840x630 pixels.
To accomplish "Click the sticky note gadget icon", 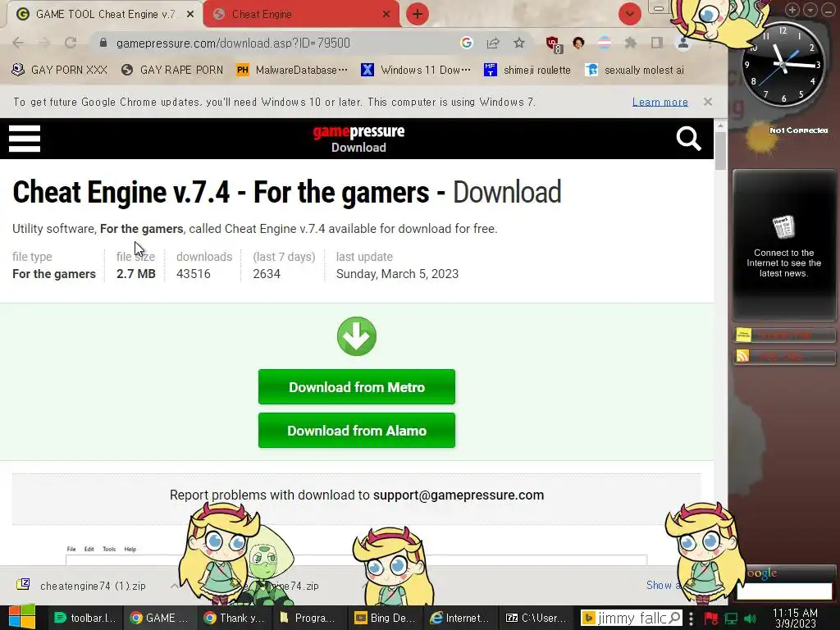I will pos(743,335).
